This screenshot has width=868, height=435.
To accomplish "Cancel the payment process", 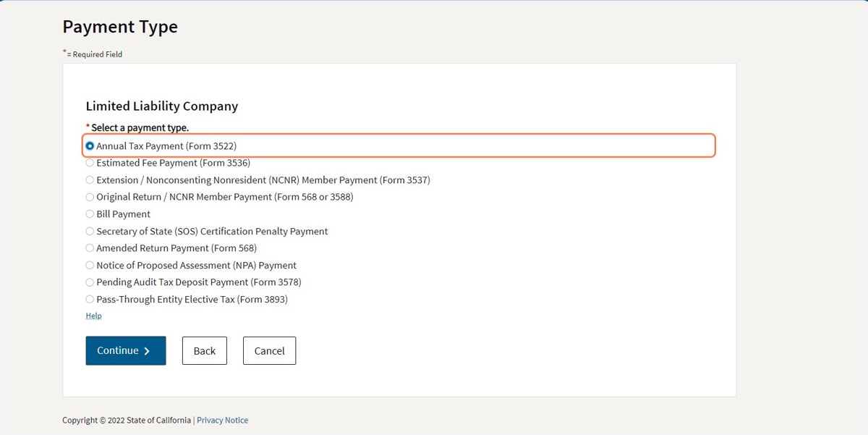I will (x=269, y=350).
